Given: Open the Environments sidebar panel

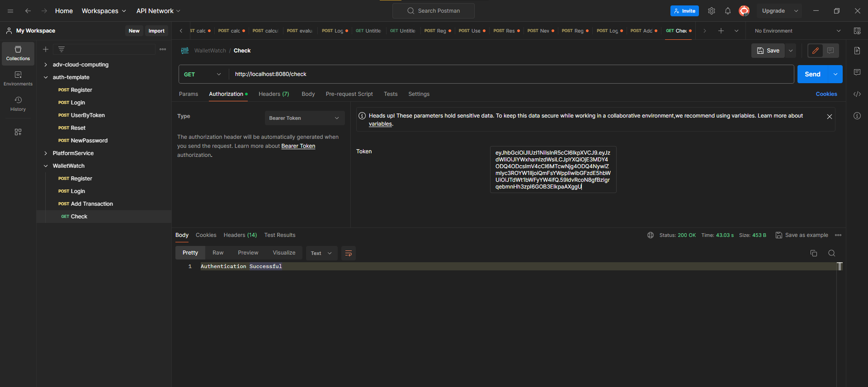Looking at the screenshot, I should tap(18, 79).
